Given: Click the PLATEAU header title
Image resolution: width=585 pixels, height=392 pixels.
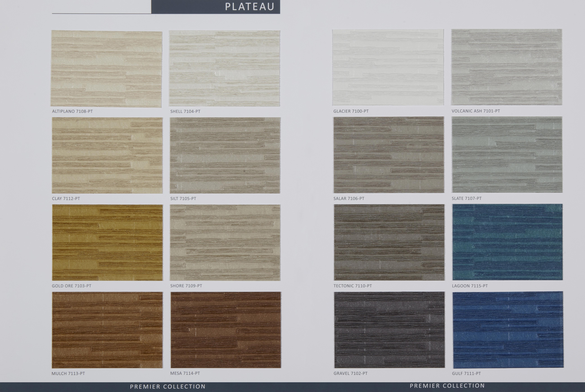Looking at the screenshot, I should (250, 7).
